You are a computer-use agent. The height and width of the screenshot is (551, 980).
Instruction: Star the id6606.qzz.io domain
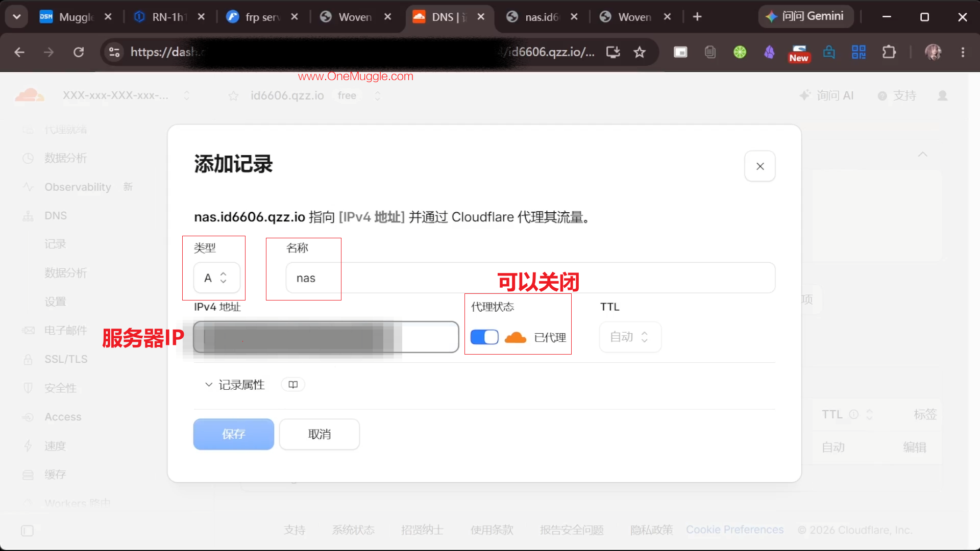(x=233, y=96)
